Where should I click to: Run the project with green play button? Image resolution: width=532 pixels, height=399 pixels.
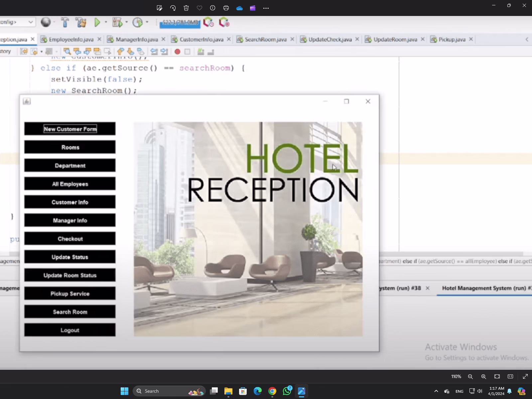click(x=97, y=23)
